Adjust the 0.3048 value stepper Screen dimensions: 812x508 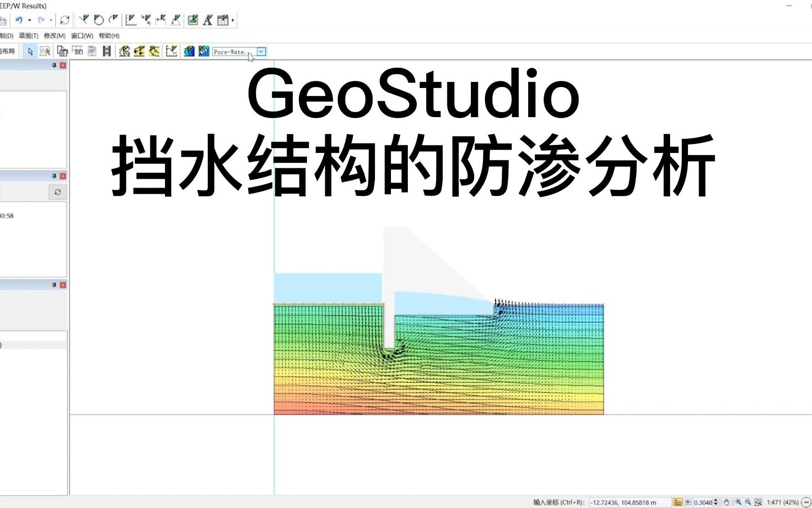point(716,502)
